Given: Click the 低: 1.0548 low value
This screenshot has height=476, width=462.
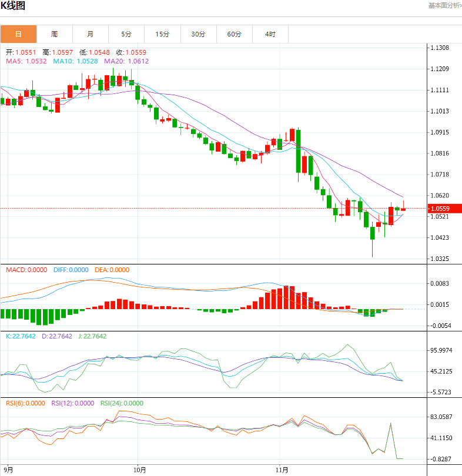Looking at the screenshot, I should coord(95,52).
